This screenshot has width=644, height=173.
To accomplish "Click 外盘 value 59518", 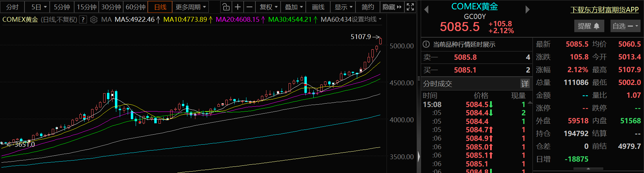I will tap(578, 121).
